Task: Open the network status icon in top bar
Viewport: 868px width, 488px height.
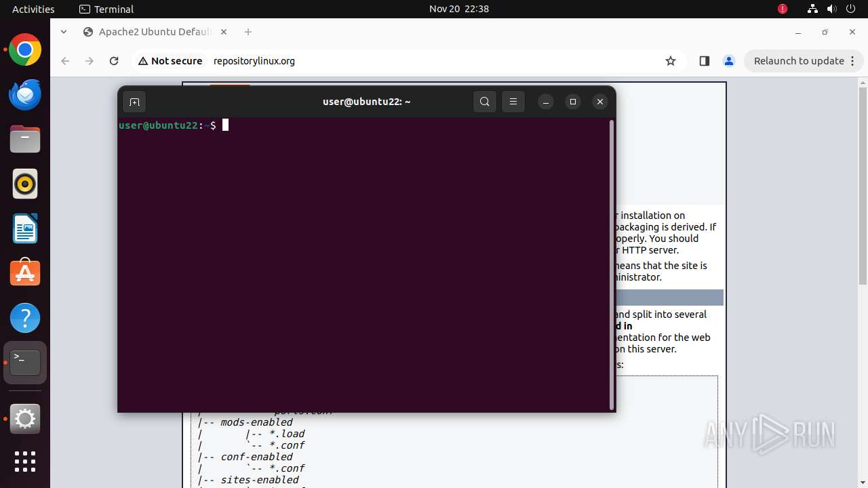Action: (x=812, y=9)
